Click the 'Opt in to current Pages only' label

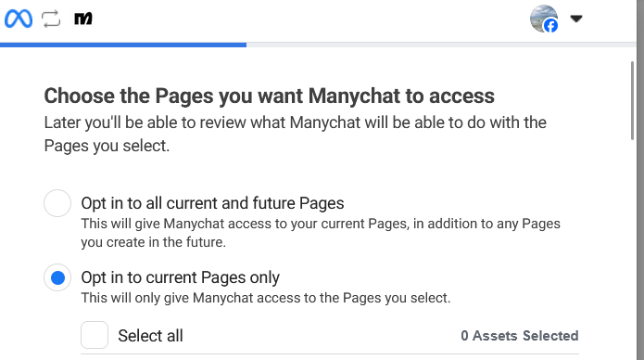181,277
